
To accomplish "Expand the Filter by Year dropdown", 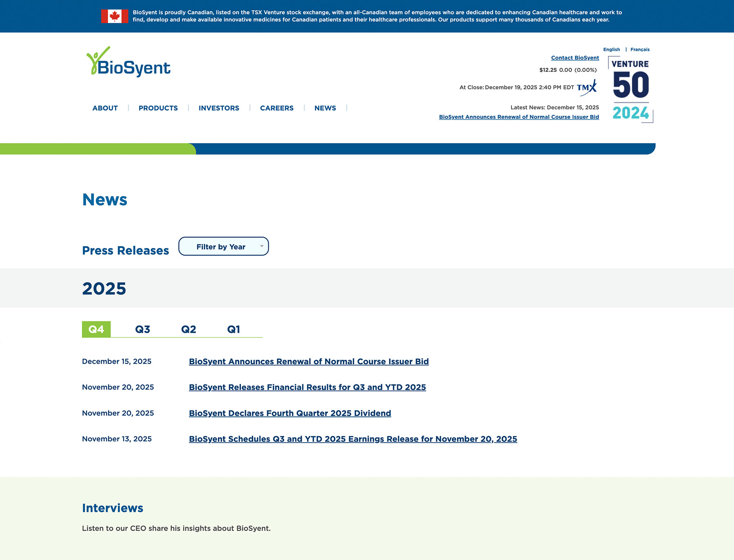I will click(223, 246).
